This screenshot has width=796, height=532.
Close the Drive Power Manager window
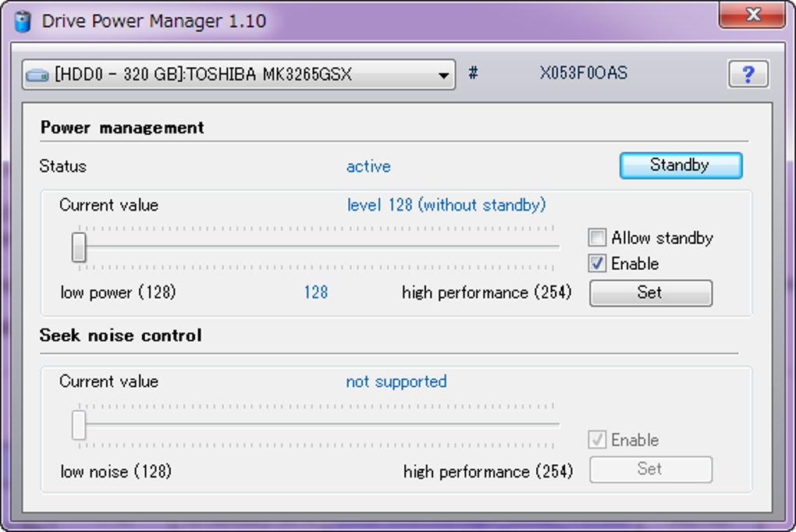click(753, 15)
